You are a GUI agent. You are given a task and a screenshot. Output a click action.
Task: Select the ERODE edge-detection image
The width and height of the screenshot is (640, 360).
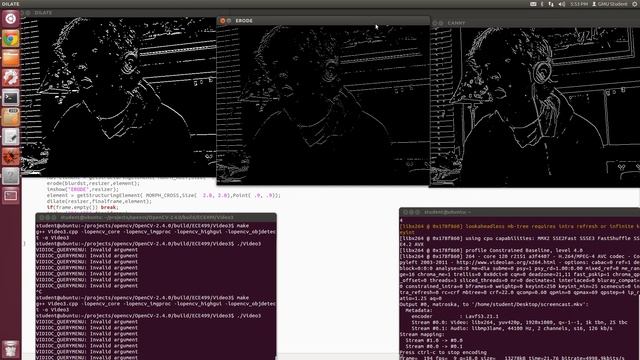(x=323, y=105)
